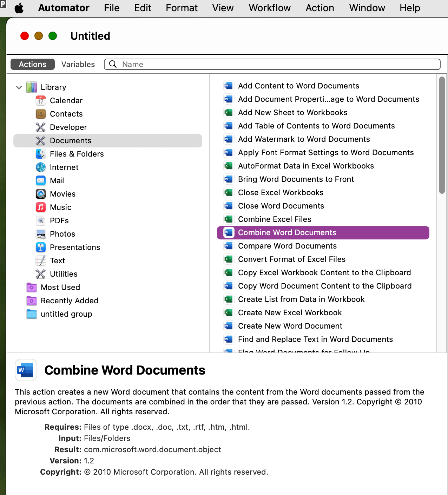Image resolution: width=448 pixels, height=495 pixels.
Task: Select Close Word Documents action
Action: (x=281, y=206)
